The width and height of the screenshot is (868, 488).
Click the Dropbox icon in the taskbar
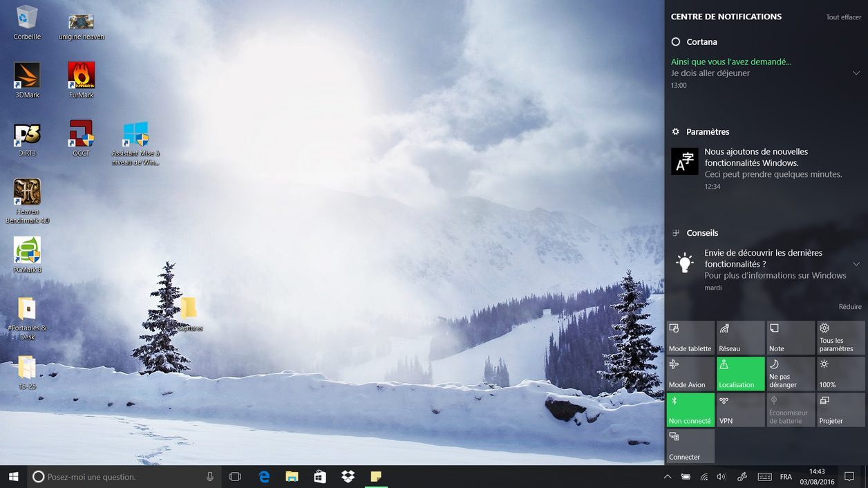(x=348, y=476)
